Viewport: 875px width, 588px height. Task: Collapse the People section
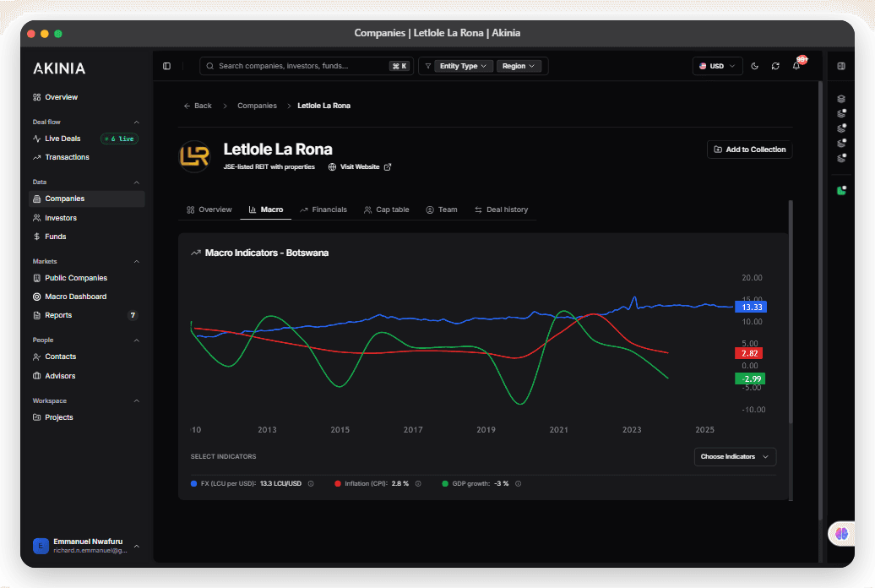[136, 340]
